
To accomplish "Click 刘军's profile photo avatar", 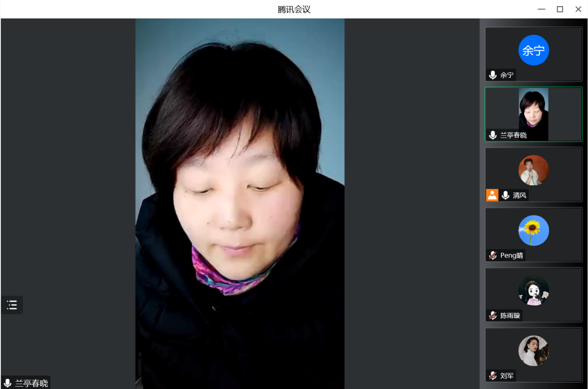I will 533,351.
